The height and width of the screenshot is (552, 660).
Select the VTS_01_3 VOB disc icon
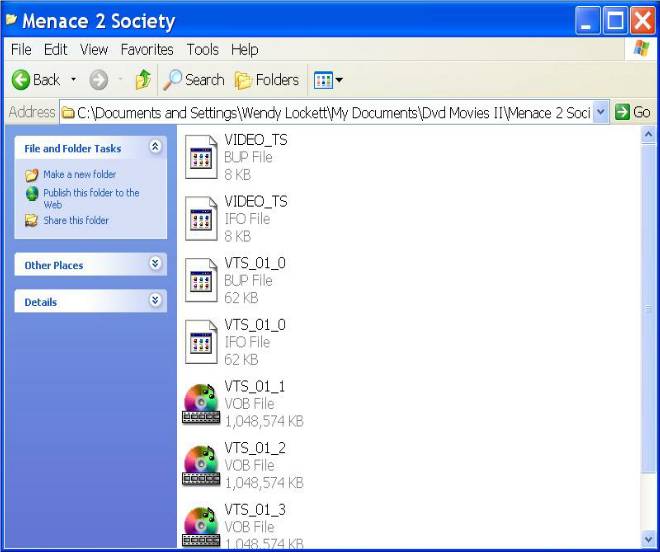point(201,527)
